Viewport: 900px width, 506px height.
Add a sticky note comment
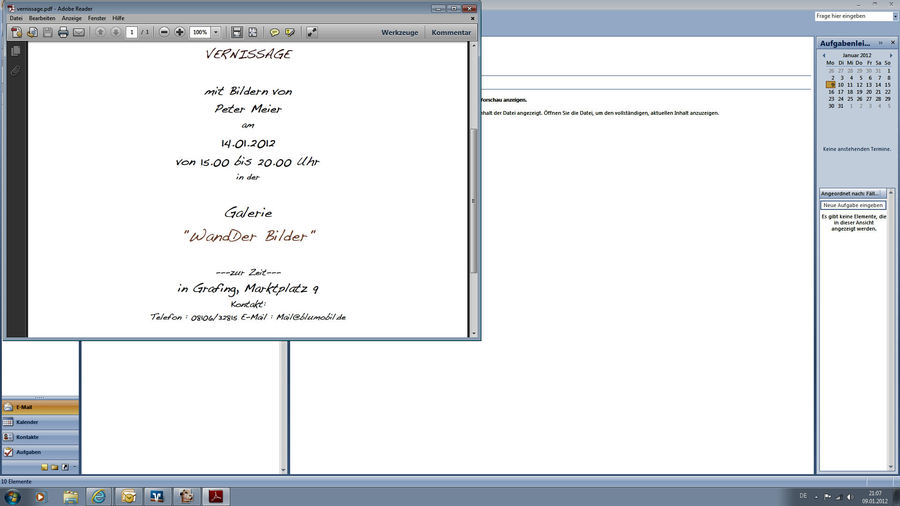pyautogui.click(x=275, y=32)
